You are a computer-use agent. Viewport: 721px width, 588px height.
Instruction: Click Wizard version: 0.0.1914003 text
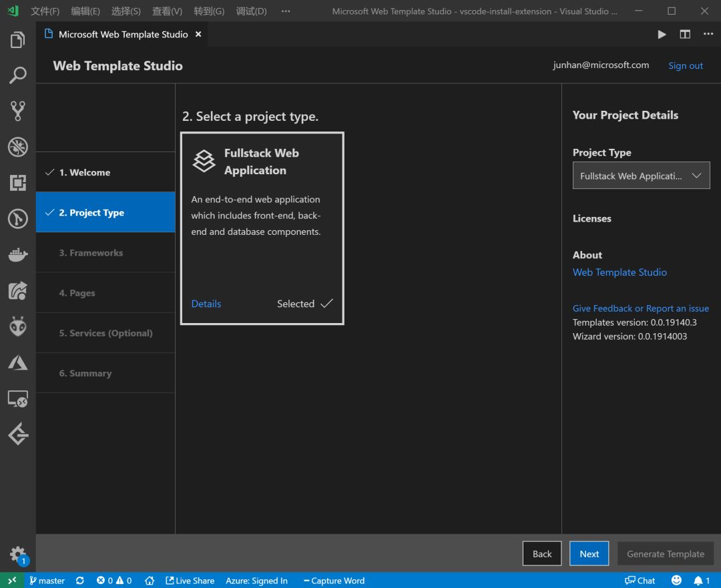click(630, 336)
